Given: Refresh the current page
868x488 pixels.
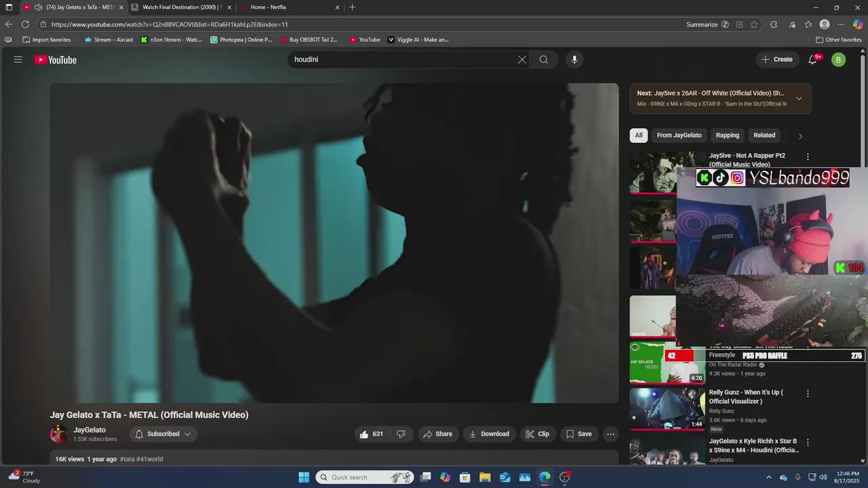Looking at the screenshot, I should (25, 24).
